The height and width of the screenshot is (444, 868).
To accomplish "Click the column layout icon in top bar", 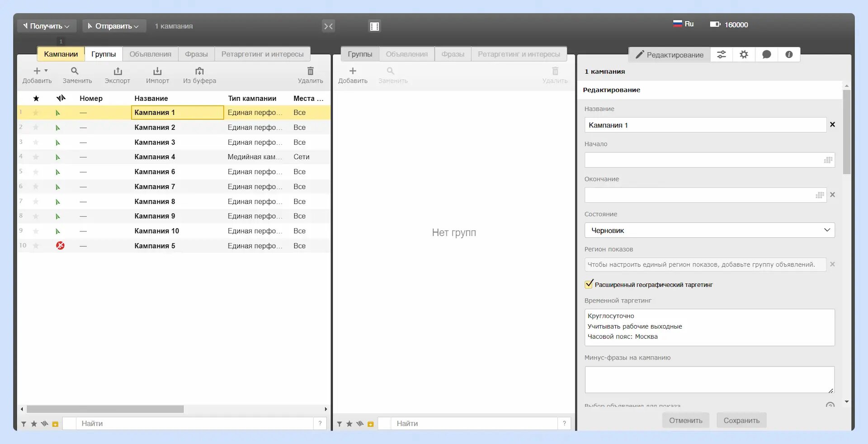I will point(374,26).
